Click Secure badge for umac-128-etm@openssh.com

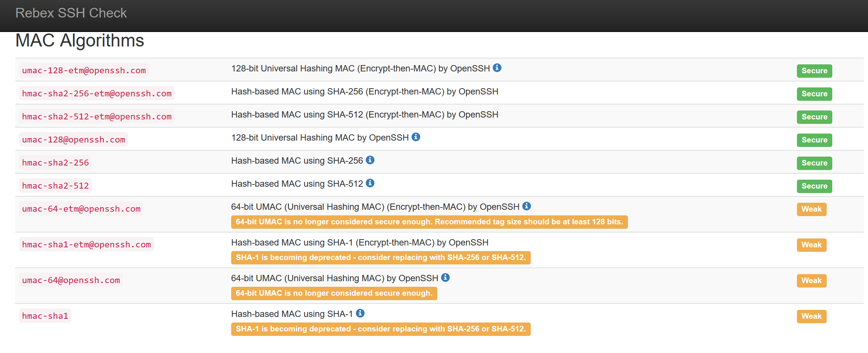(814, 71)
